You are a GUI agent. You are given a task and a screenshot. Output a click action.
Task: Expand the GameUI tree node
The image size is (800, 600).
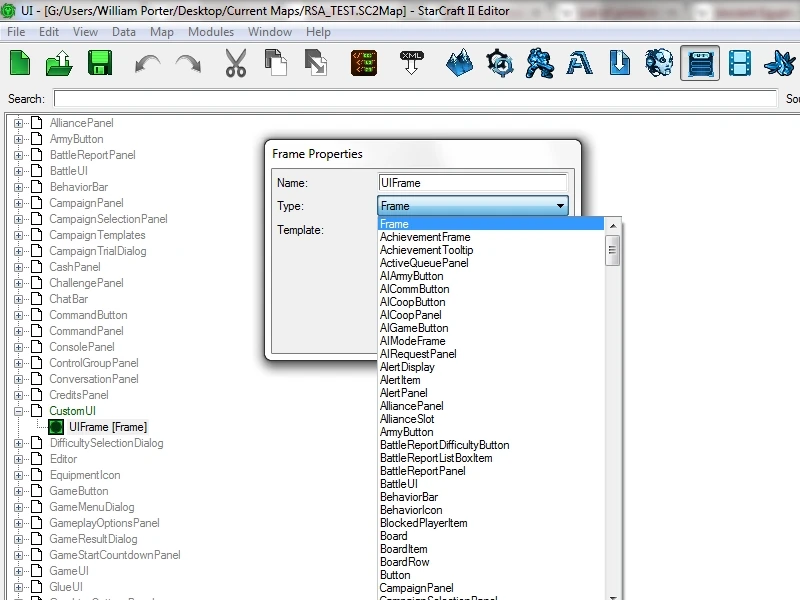pos(18,571)
